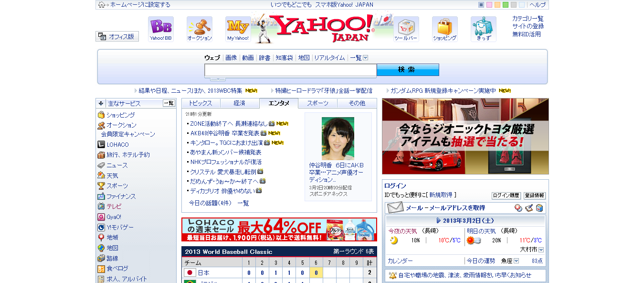
Task: Open the My Yahoo! icon
Action: coord(238,29)
